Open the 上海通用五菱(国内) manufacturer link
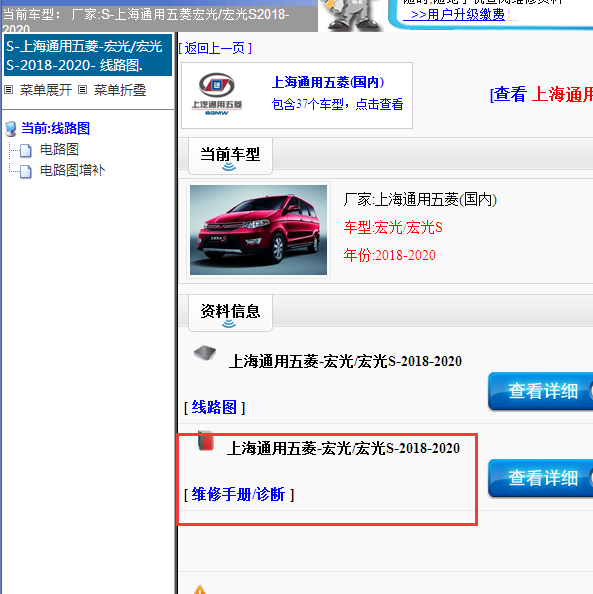 click(328, 82)
